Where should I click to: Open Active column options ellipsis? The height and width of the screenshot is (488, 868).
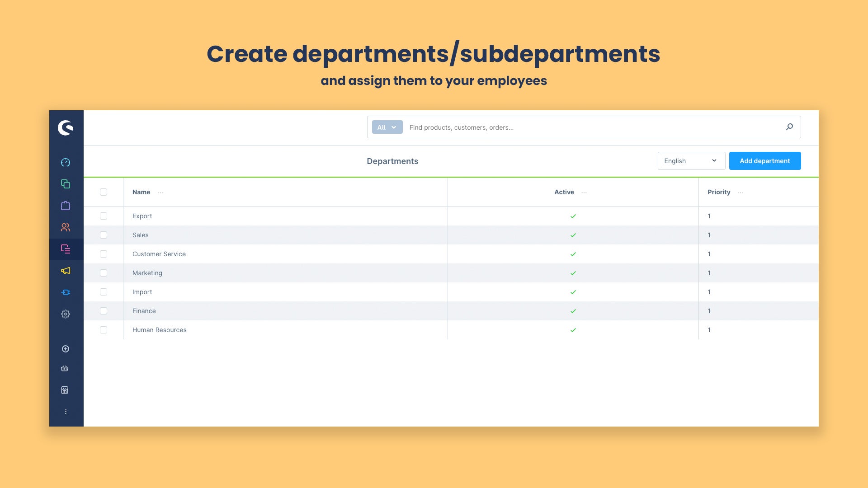coord(584,192)
